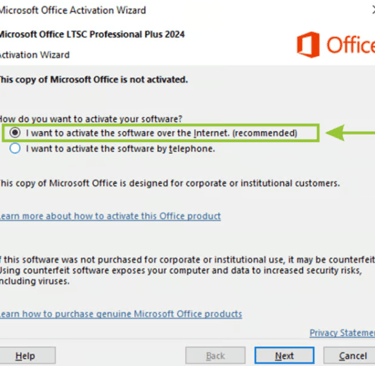Image resolution: width=375 pixels, height=366 pixels.
Task: Click the green arrow pointing at Internet option
Action: [x=350, y=133]
